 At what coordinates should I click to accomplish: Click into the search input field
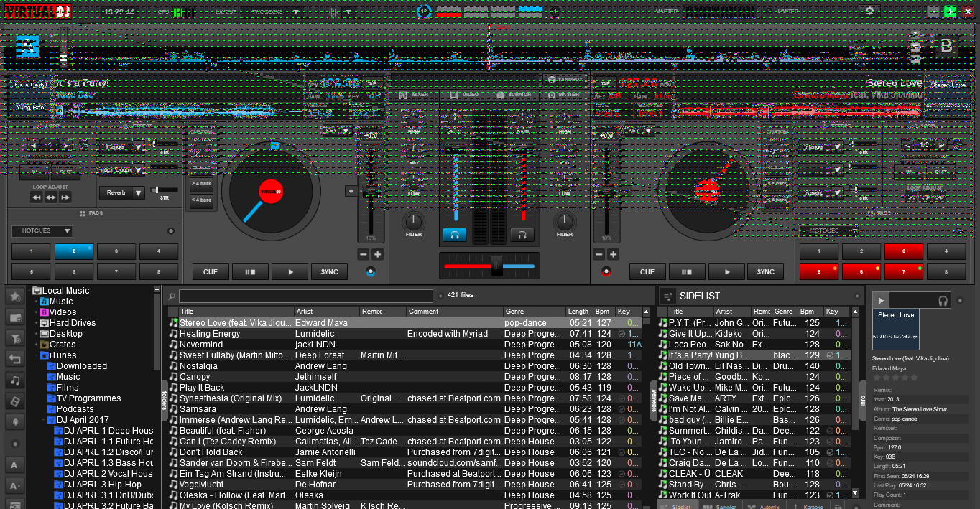pyautogui.click(x=306, y=296)
